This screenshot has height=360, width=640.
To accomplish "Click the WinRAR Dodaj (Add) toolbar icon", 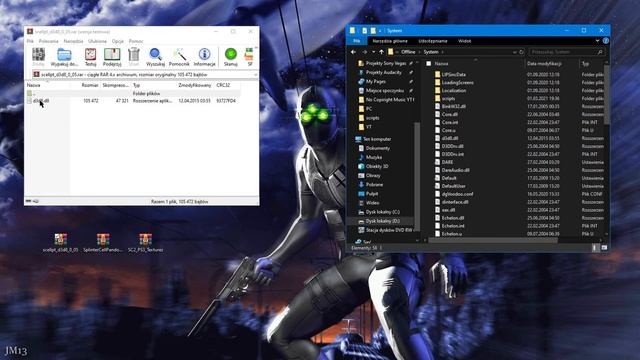I will pyautogui.click(x=38, y=57).
